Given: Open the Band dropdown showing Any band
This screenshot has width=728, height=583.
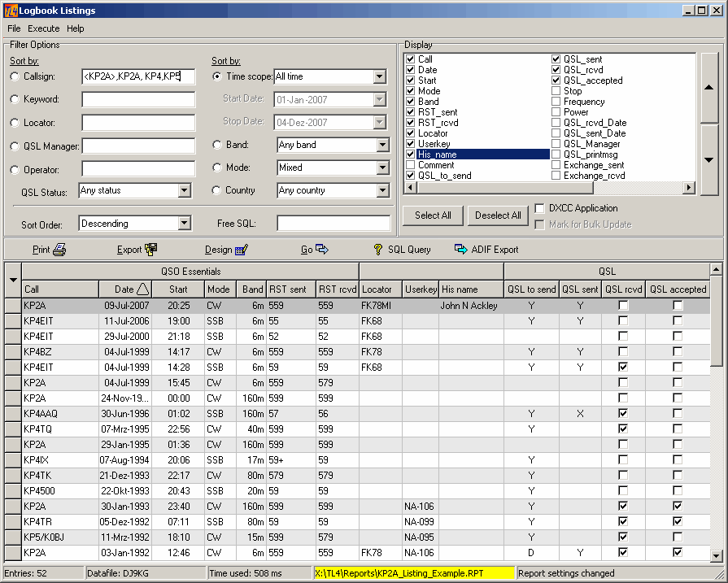Looking at the screenshot, I should (x=382, y=145).
